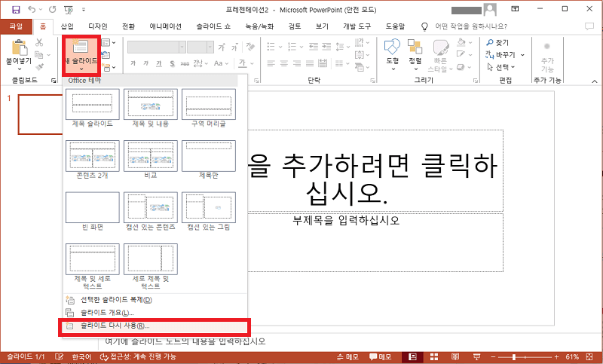Select the Title Slide (제목 슬라이드) layout
The height and width of the screenshot is (364, 603).
[93, 109]
